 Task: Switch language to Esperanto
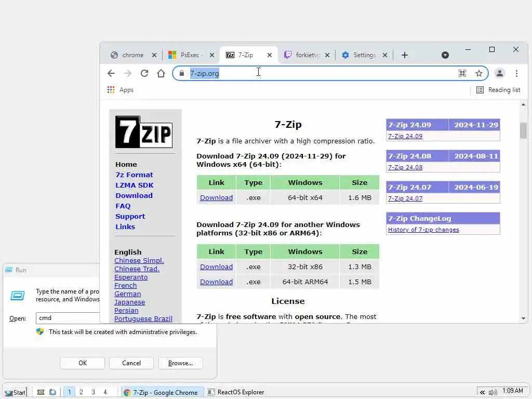pos(131,277)
